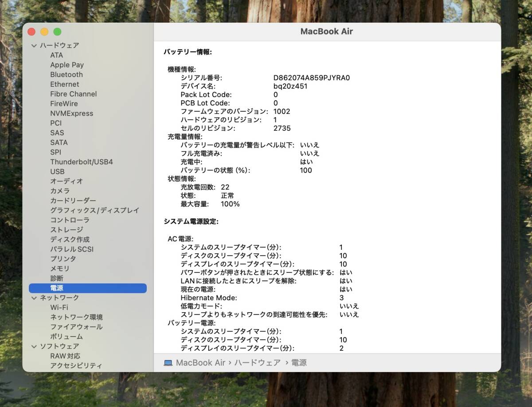This screenshot has width=532, height=407.
Task: Select ボリューム in the sidebar
Action: tap(66, 337)
